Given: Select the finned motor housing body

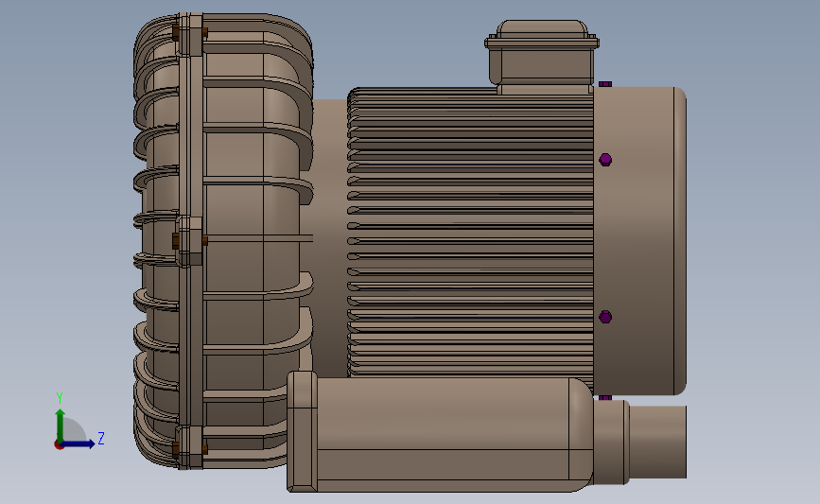Looking at the screenshot, I should tap(470, 232).
